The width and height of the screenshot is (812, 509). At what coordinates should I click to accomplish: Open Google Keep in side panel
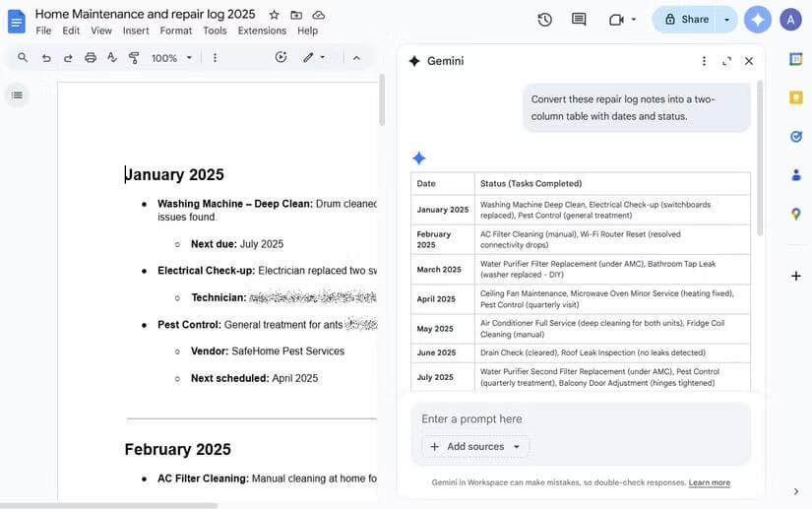click(795, 97)
